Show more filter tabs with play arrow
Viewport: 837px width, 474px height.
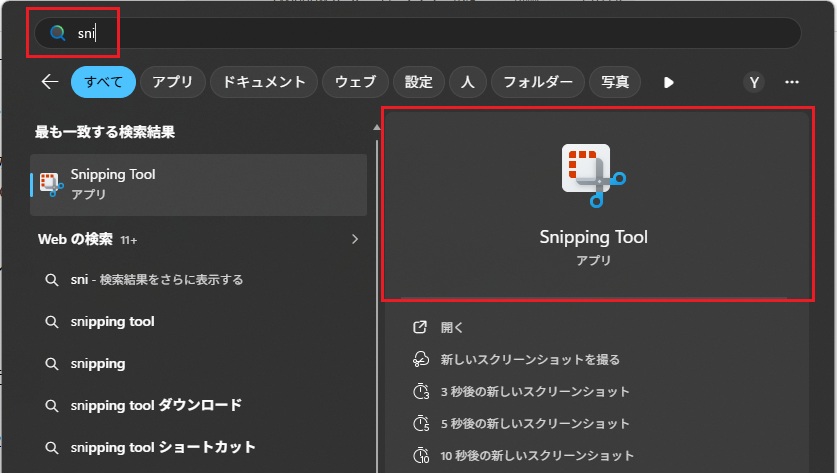click(669, 82)
